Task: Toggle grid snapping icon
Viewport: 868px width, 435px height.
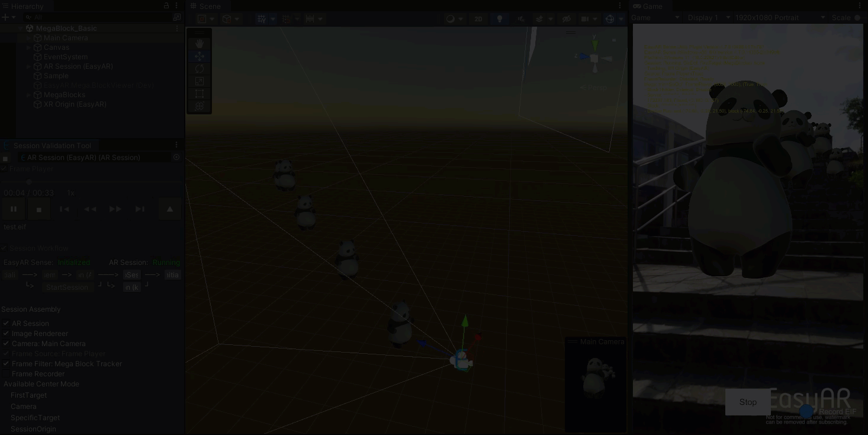Action: (x=287, y=19)
